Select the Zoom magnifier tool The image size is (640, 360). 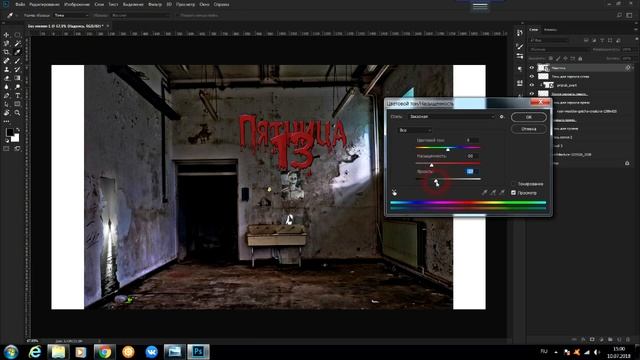tap(17, 113)
